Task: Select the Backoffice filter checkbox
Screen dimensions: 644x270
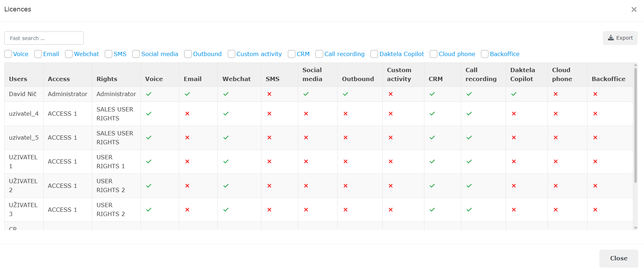Action: coord(485,54)
